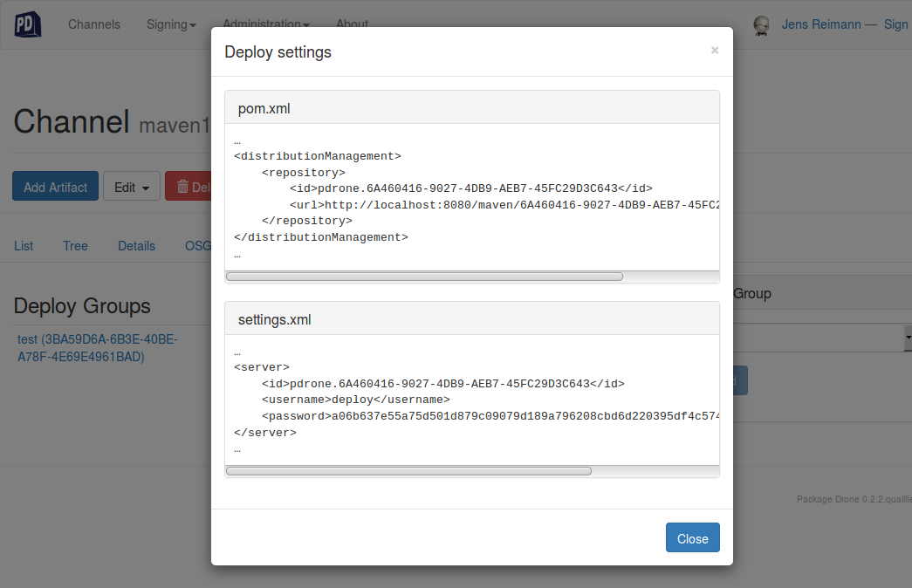Select the List tab
The image size is (912, 588).
[x=24, y=246]
